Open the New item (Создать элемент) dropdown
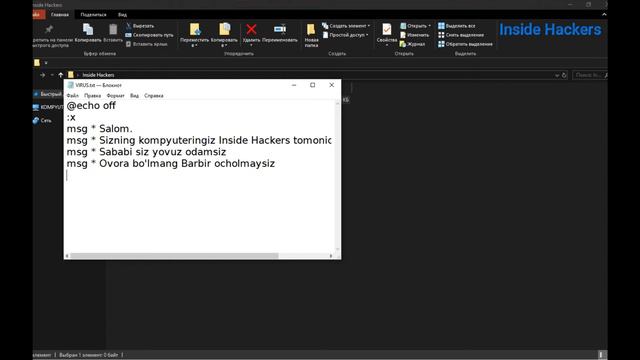Screen dimensions: 640x360 [x=346, y=26]
